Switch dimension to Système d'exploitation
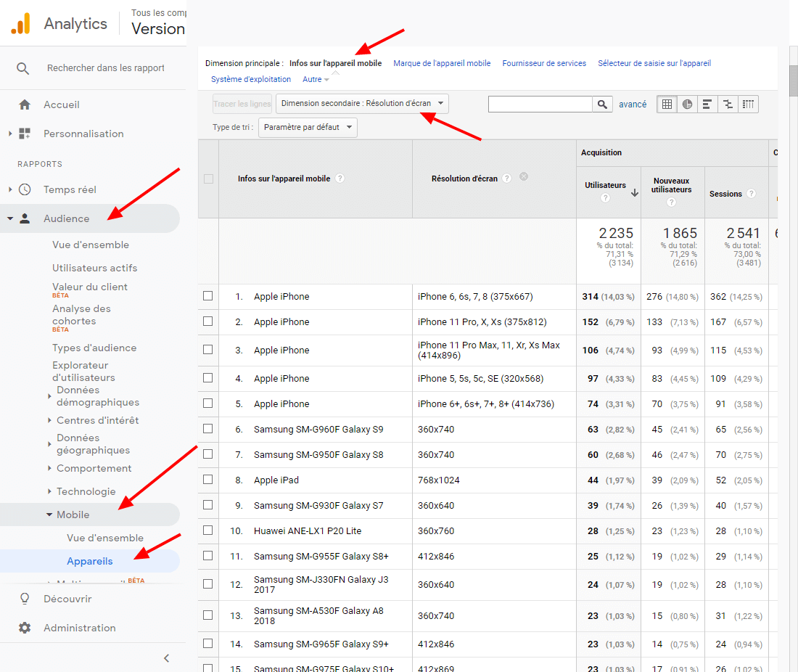 click(251, 79)
